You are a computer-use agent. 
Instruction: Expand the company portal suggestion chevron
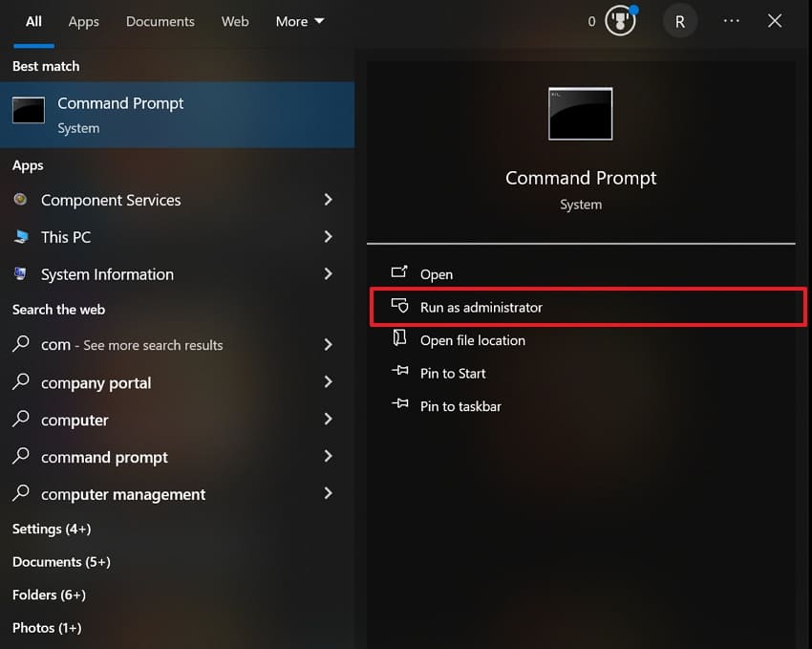(x=330, y=382)
